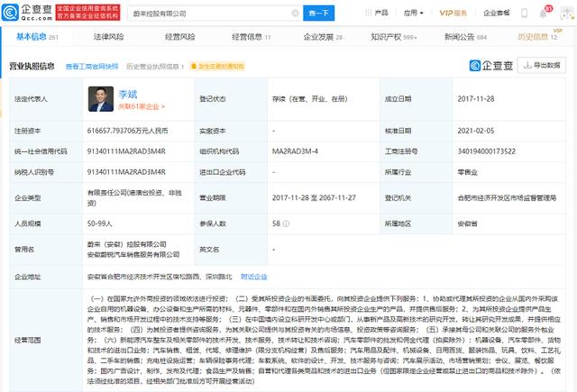Open the 知识产权 tab

point(394,37)
